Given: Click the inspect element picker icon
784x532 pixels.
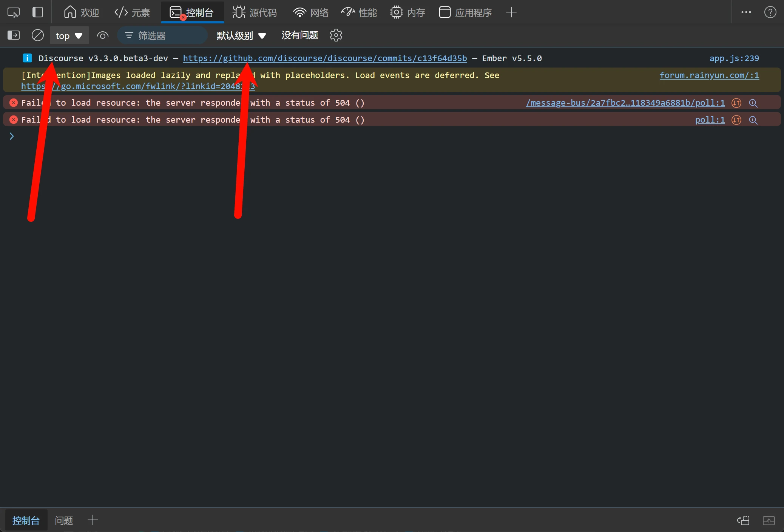Looking at the screenshot, I should point(14,12).
